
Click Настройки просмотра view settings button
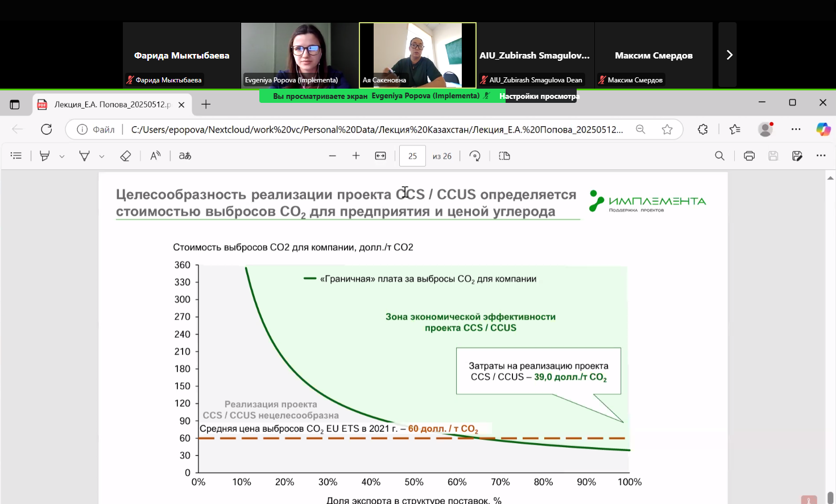(538, 96)
